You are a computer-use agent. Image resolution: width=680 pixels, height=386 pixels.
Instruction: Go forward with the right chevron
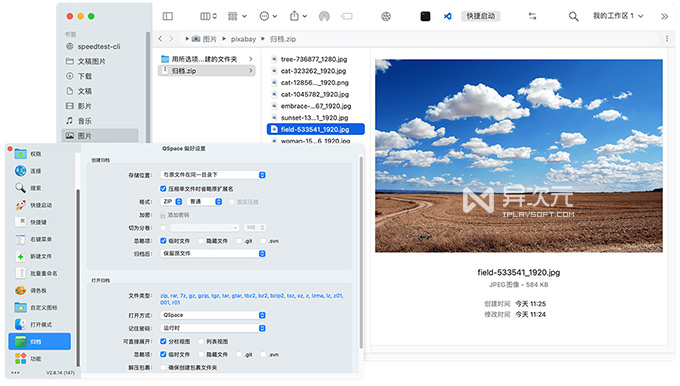coord(171,39)
